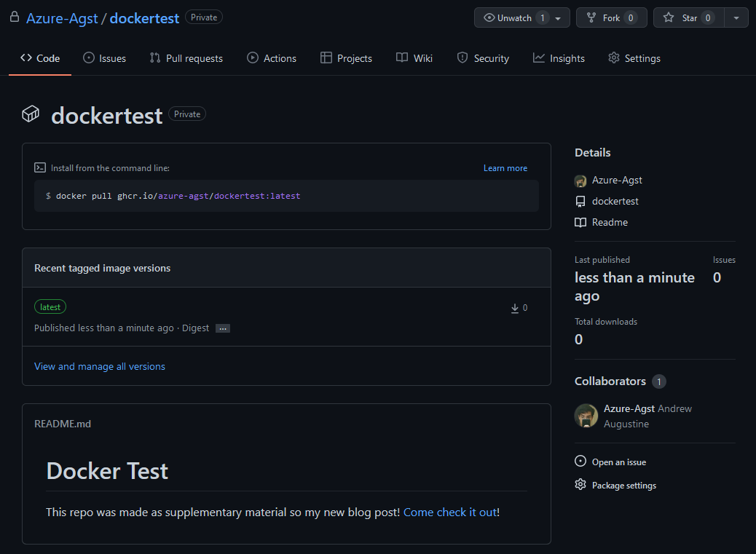Click the gear icon beside Package settings
The height and width of the screenshot is (554, 756).
point(580,484)
